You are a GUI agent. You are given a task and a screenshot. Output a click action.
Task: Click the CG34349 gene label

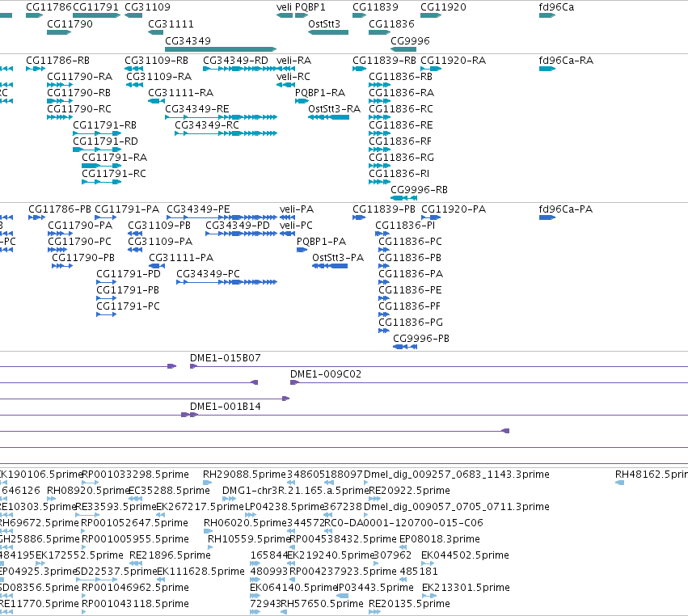(x=188, y=40)
